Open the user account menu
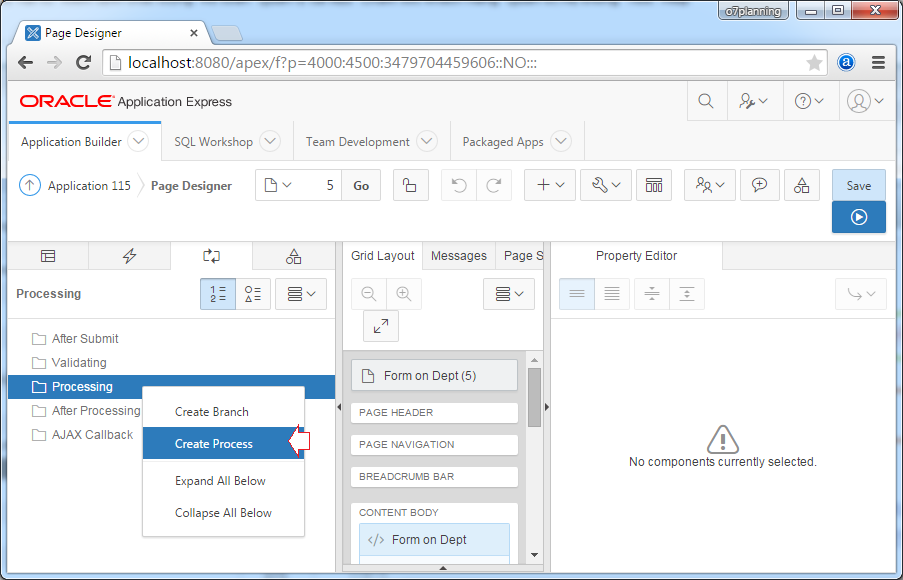903x580 pixels. (866, 101)
